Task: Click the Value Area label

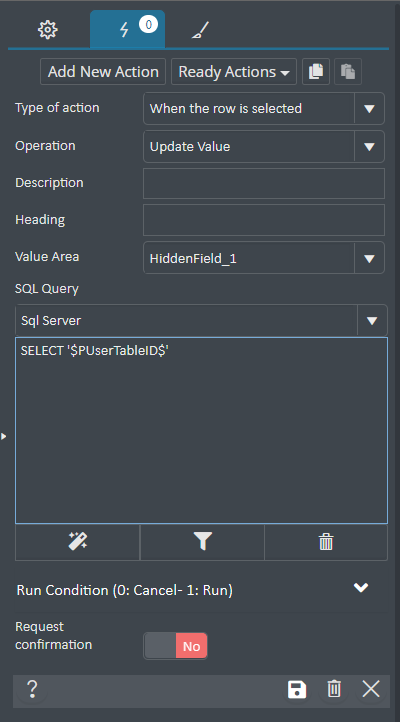Action: click(x=47, y=256)
